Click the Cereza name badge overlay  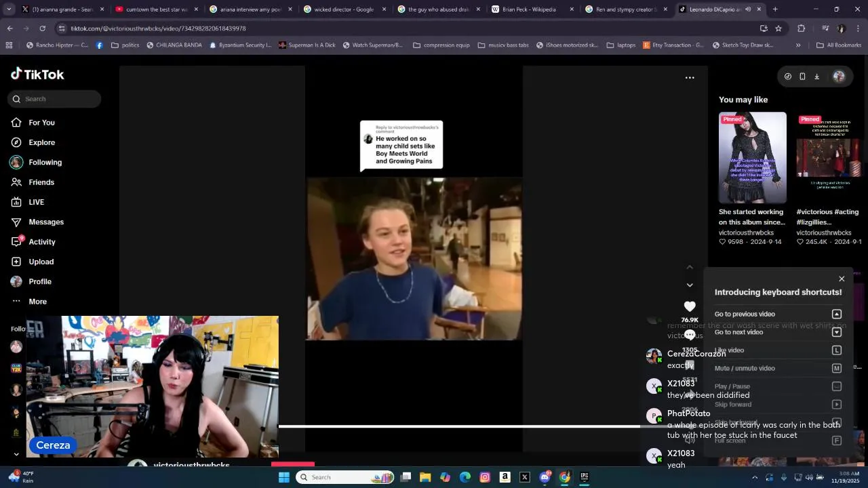[x=53, y=445]
